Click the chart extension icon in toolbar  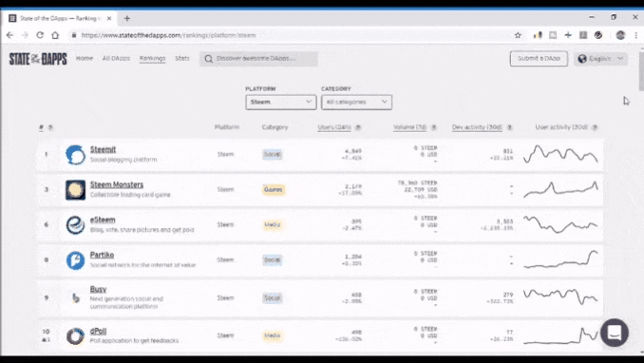(x=538, y=35)
